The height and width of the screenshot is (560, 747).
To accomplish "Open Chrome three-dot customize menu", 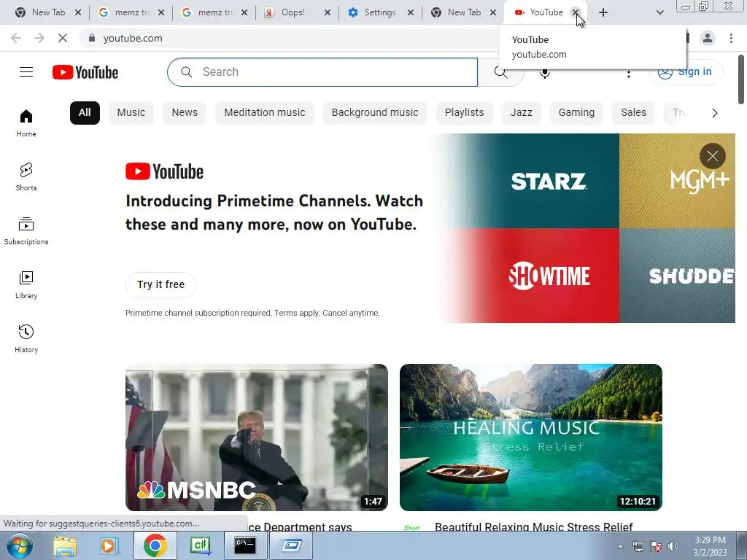I will [x=731, y=38].
